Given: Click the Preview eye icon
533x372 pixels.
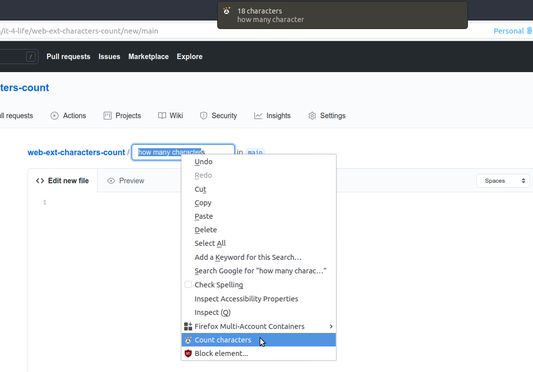Looking at the screenshot, I should (x=111, y=181).
